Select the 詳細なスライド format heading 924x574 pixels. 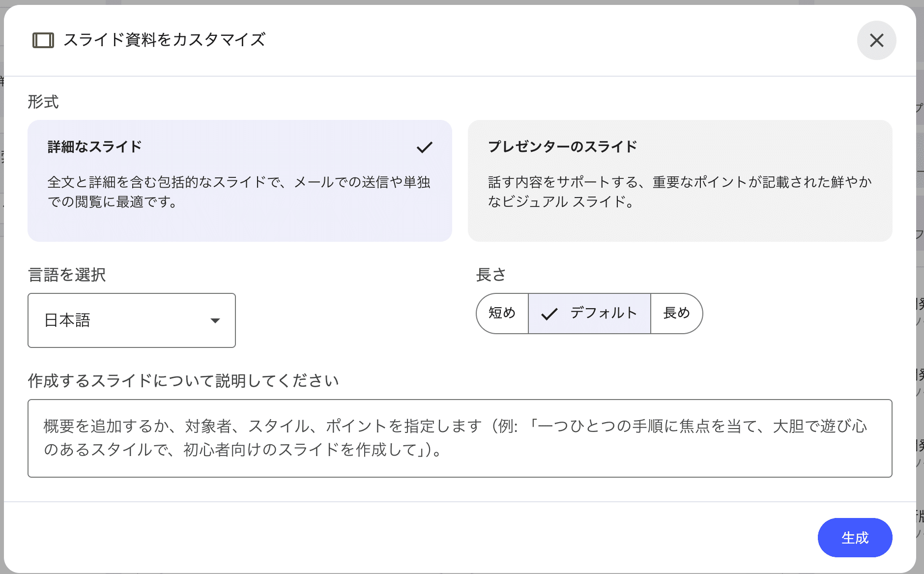pyautogui.click(x=95, y=146)
